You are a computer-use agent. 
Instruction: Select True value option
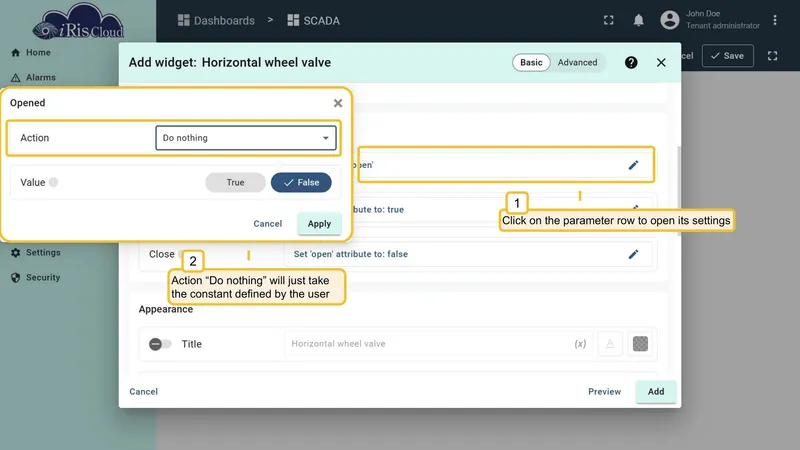(235, 182)
